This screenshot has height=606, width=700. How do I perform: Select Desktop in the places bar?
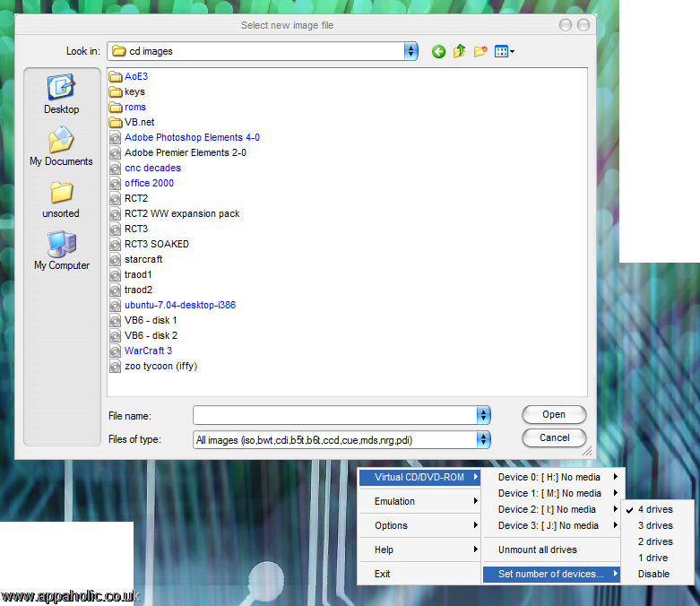(61, 94)
